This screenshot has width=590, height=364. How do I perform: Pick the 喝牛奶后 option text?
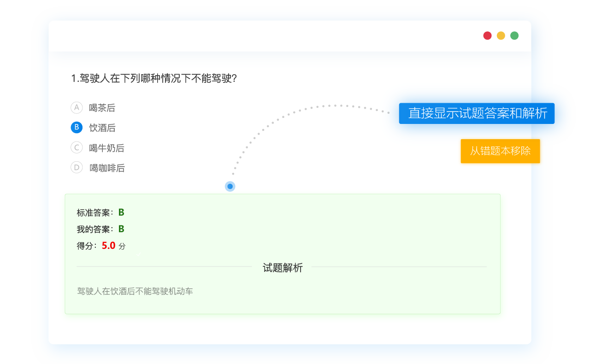pos(106,148)
